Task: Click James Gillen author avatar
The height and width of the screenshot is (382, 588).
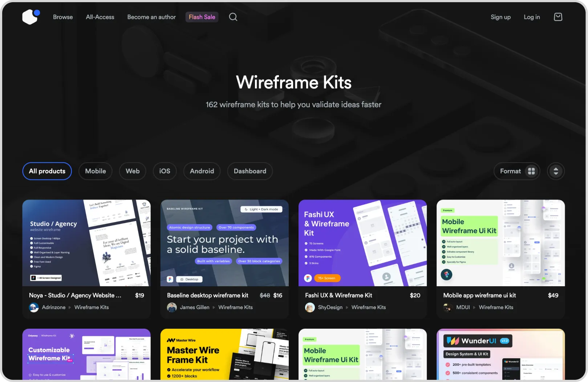Action: pos(172,307)
